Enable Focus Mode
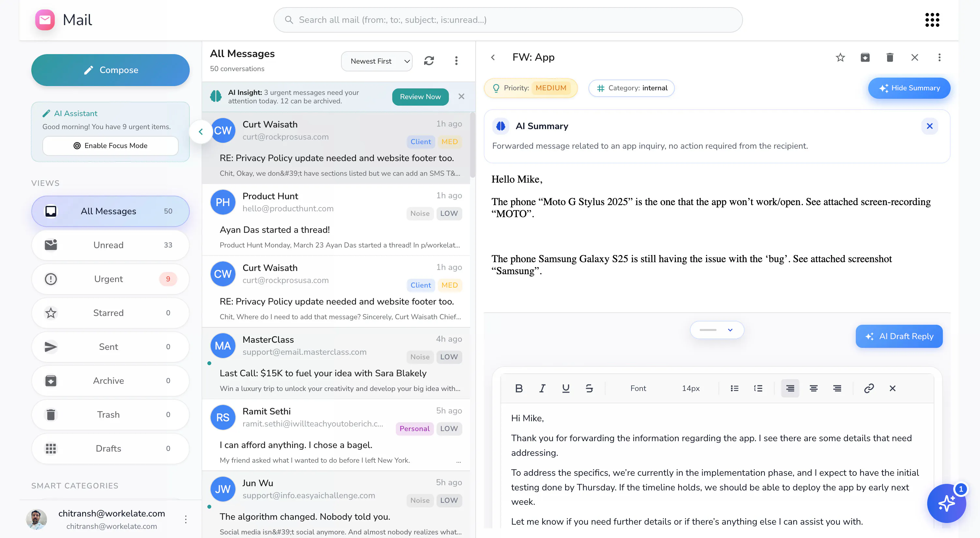 pyautogui.click(x=110, y=146)
